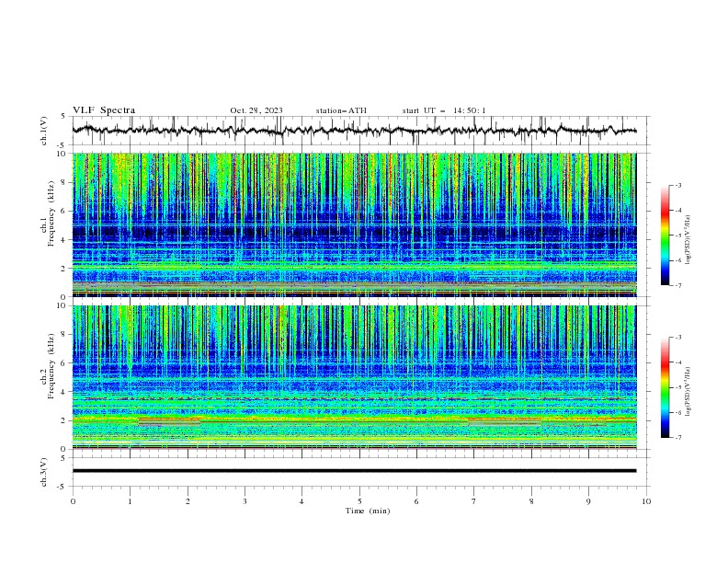This screenshot has width=728, height=563.
Task: Click the ch.2 color bar 'log(PSD)(V²/Hz)' label
Action: point(688,392)
